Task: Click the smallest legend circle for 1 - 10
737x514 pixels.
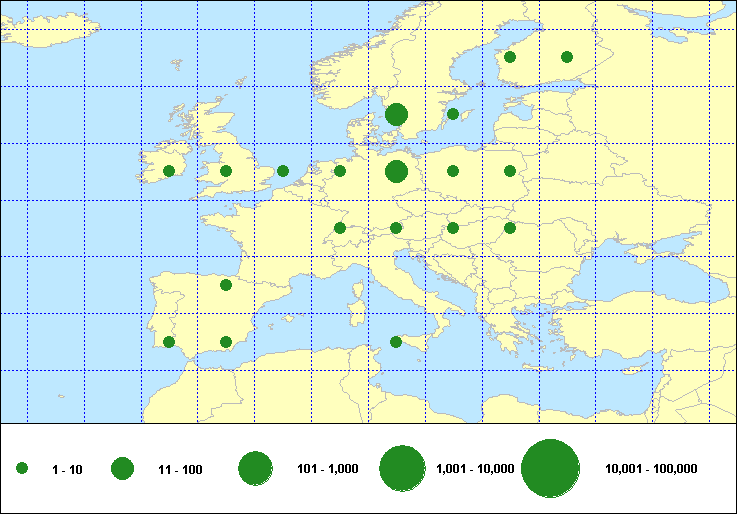Action: (22, 468)
